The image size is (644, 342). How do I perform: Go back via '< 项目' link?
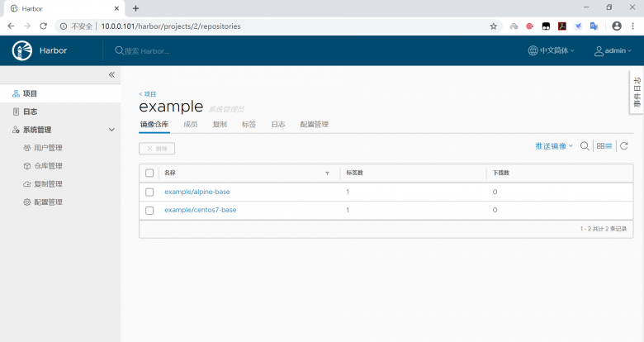click(148, 94)
